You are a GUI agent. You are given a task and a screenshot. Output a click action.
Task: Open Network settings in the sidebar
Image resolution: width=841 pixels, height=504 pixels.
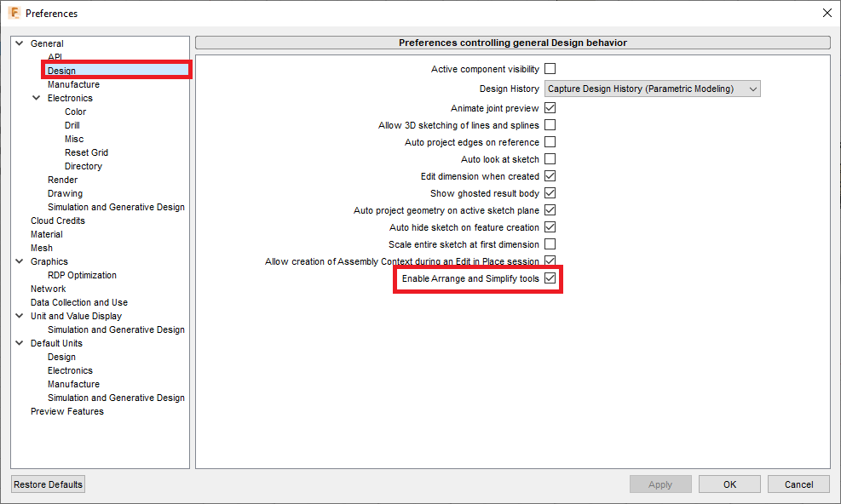[x=48, y=288]
